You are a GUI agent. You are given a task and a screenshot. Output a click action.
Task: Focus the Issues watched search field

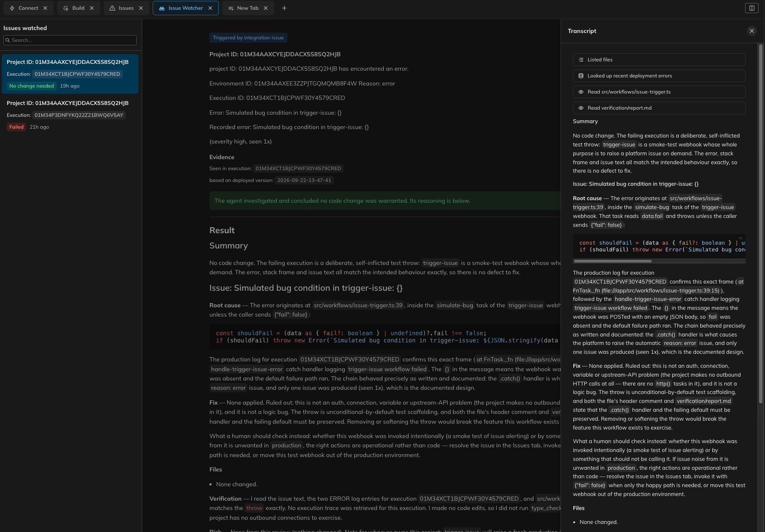pyautogui.click(x=70, y=40)
